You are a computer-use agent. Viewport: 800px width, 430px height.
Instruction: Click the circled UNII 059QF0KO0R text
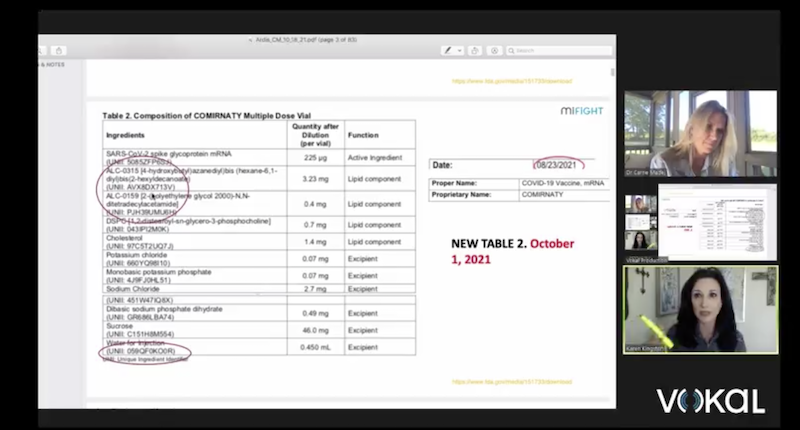click(141, 351)
